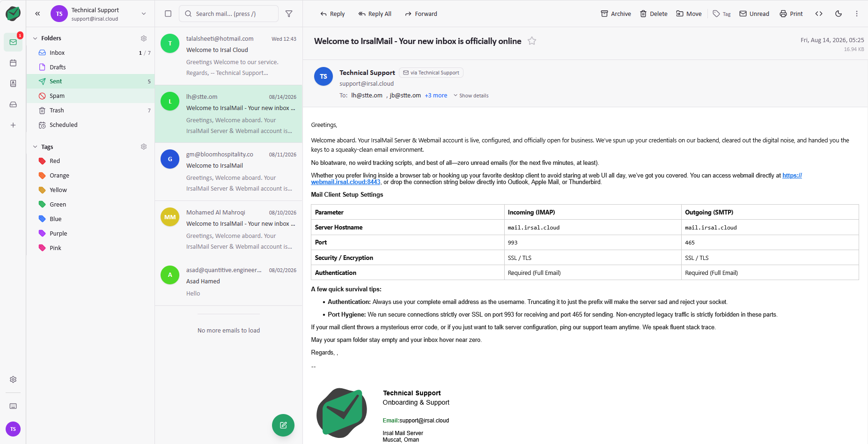Open email to Mohamed Al Mahroqi
Screen dimensions: 868x444
tap(228, 229)
